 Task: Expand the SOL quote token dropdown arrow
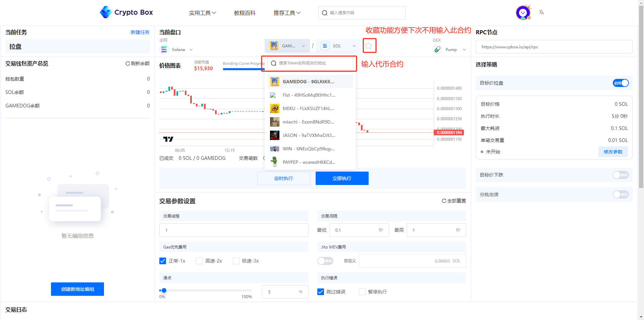point(354,46)
